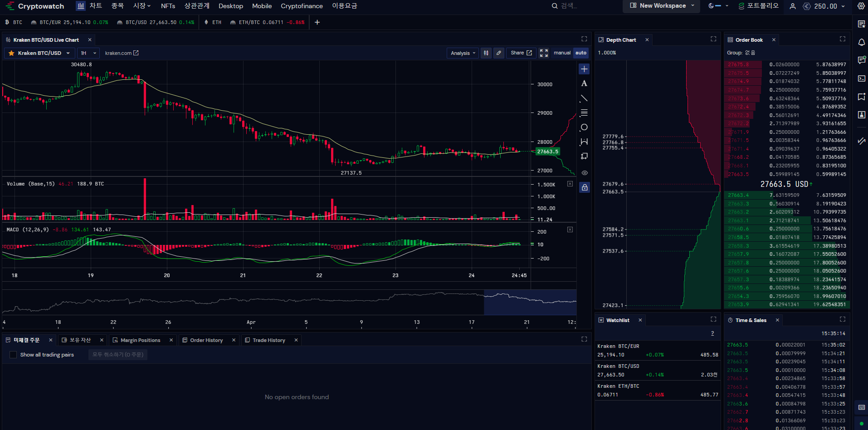Switch to Order History tab
Screen dimensions: 868x430
[x=206, y=340]
